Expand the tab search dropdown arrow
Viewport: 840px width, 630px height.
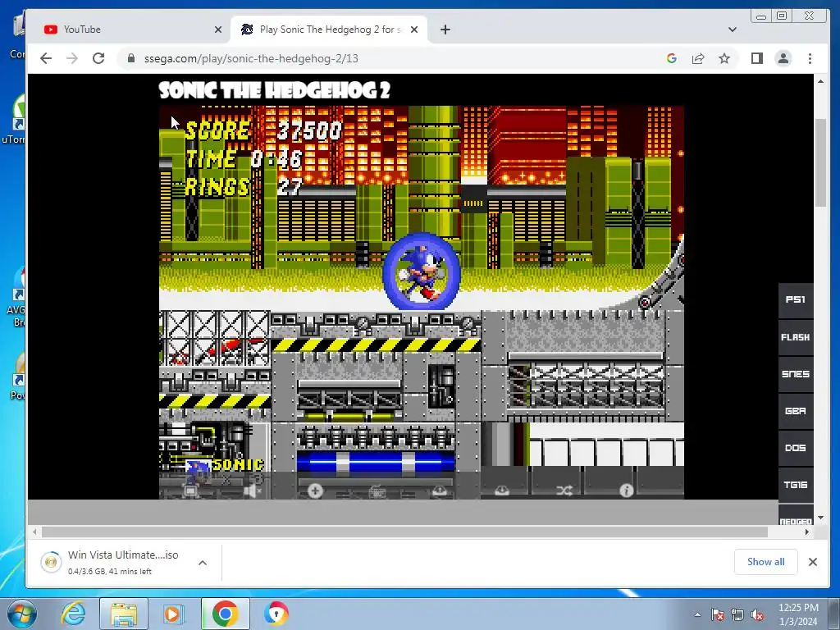[733, 30]
